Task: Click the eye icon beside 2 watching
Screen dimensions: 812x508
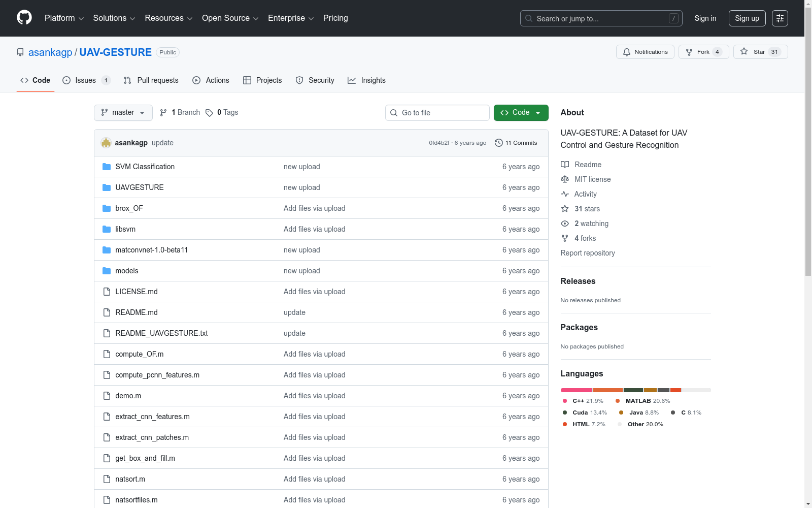Action: 565,224
